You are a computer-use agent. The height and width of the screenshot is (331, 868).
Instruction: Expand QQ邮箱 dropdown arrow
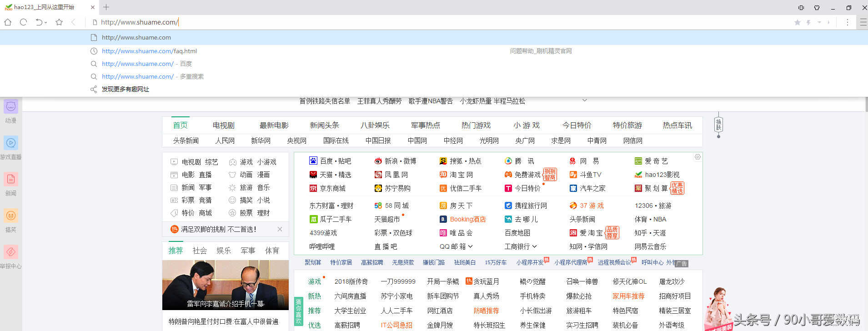[470, 246]
